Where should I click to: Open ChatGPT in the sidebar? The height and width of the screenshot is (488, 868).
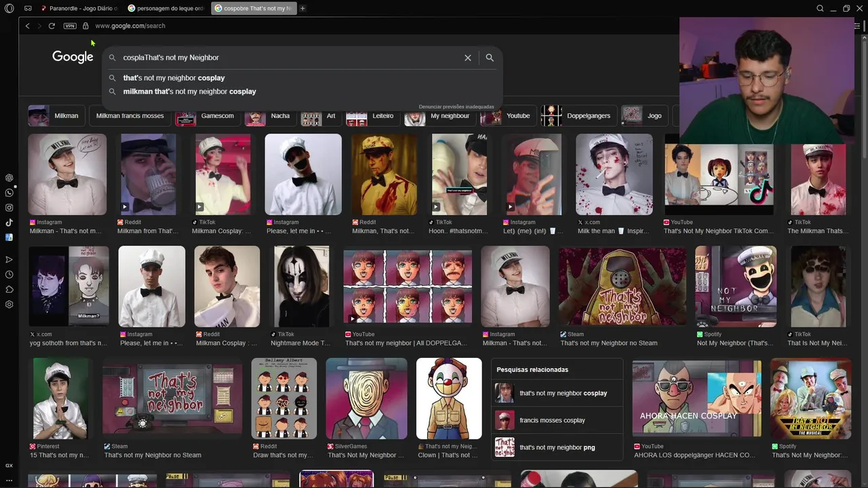[9, 178]
